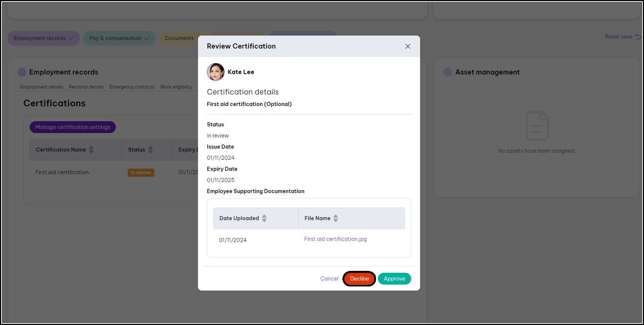
Task: Switch to Personal details tab
Action: tap(86, 87)
